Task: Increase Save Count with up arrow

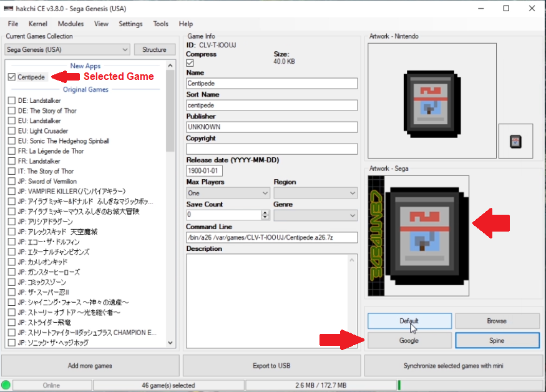Action: [x=265, y=212]
